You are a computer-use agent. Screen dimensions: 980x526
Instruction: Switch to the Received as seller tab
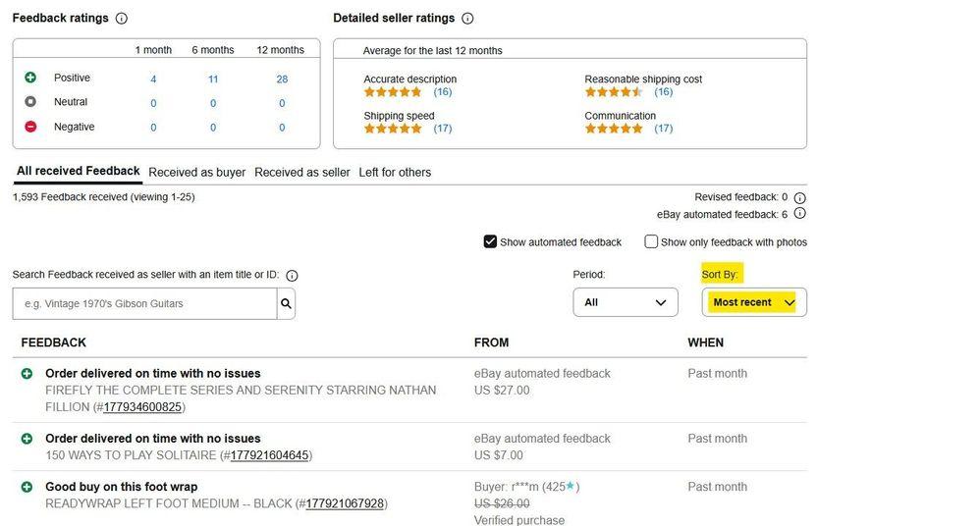[301, 173]
